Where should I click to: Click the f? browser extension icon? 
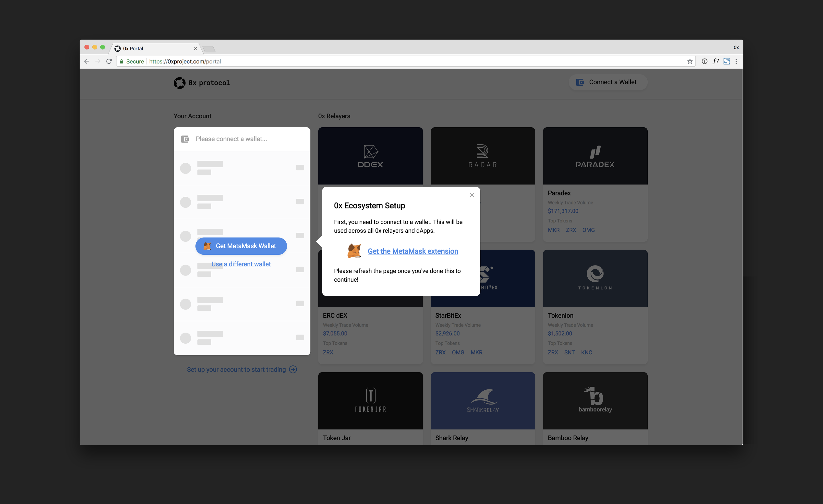tap(715, 61)
